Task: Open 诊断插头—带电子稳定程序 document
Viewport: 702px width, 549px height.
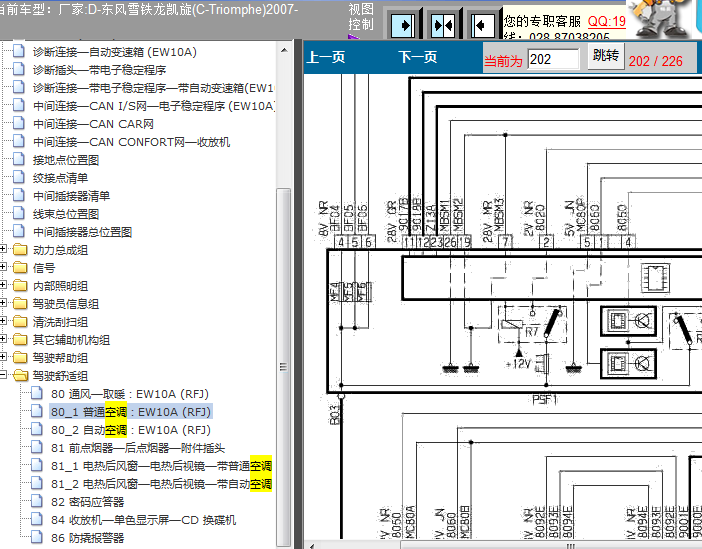Action: tap(99, 70)
